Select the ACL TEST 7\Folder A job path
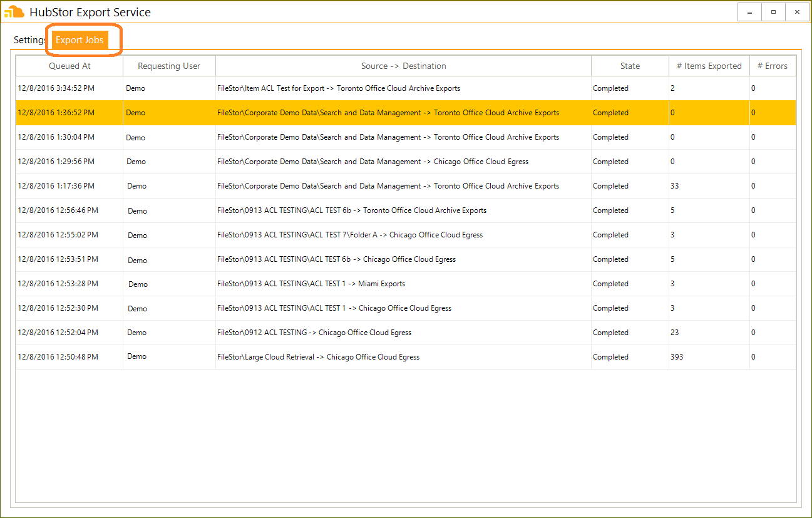Image resolution: width=812 pixels, height=518 pixels. (x=350, y=235)
